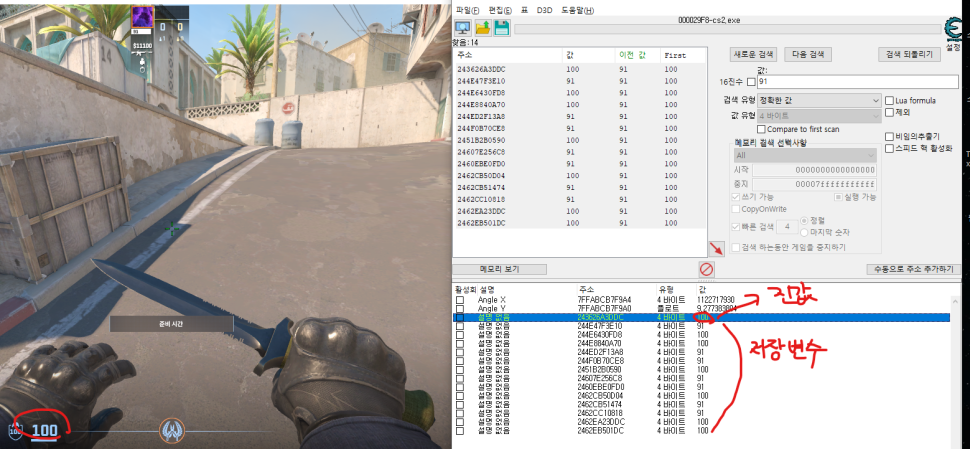Image resolution: width=970 pixels, height=449 pixels.
Task: Click the scan value input field
Action: coord(857,82)
